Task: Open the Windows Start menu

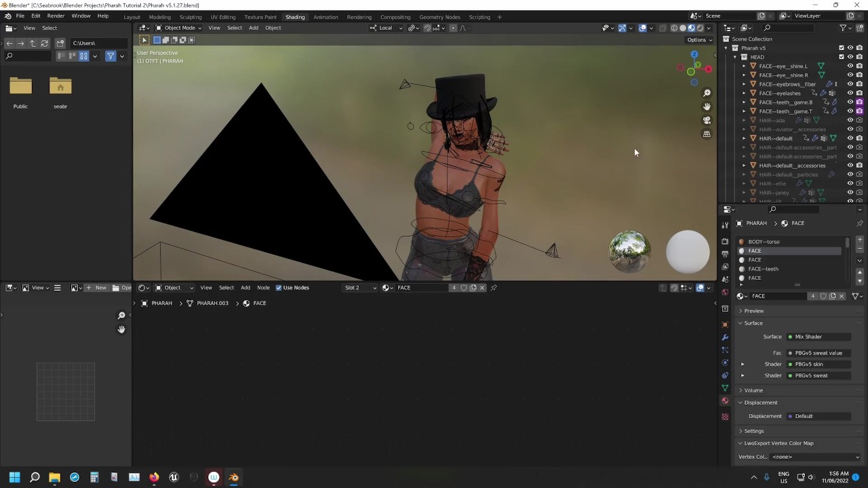Action: point(15,477)
